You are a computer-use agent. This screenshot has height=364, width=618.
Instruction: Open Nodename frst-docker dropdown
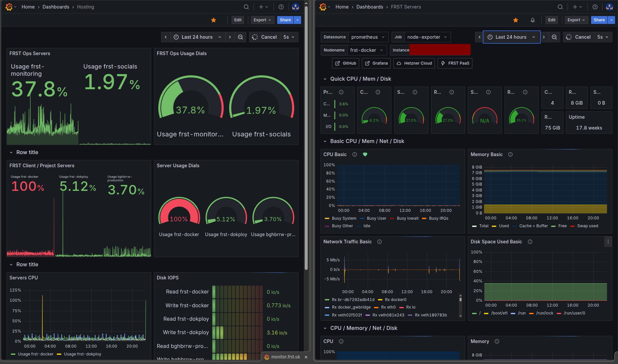pos(367,50)
